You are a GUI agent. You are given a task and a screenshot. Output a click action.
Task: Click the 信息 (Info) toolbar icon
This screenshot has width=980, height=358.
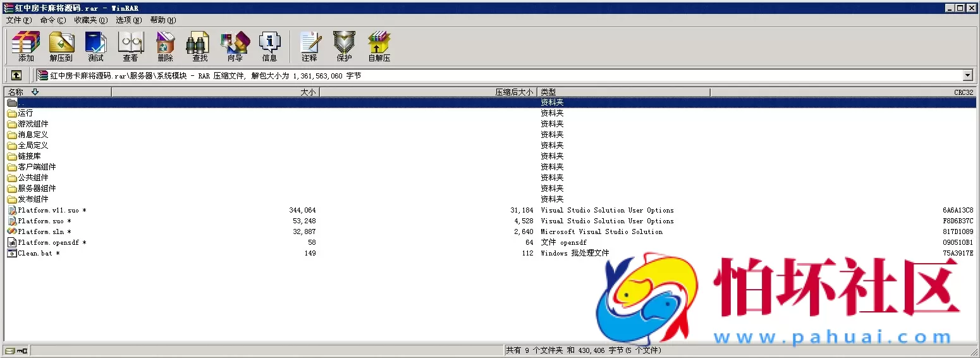pos(269,46)
